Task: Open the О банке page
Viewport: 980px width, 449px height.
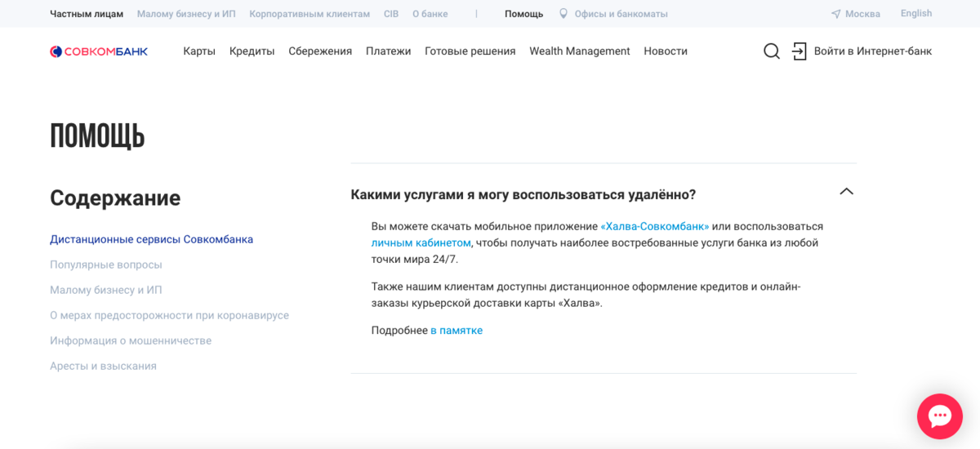Action: click(x=430, y=14)
